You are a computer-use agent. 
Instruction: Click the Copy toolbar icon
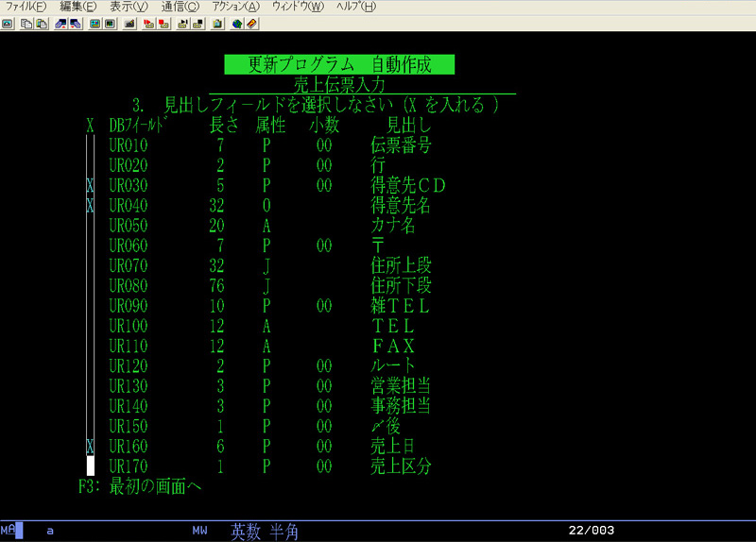26,24
